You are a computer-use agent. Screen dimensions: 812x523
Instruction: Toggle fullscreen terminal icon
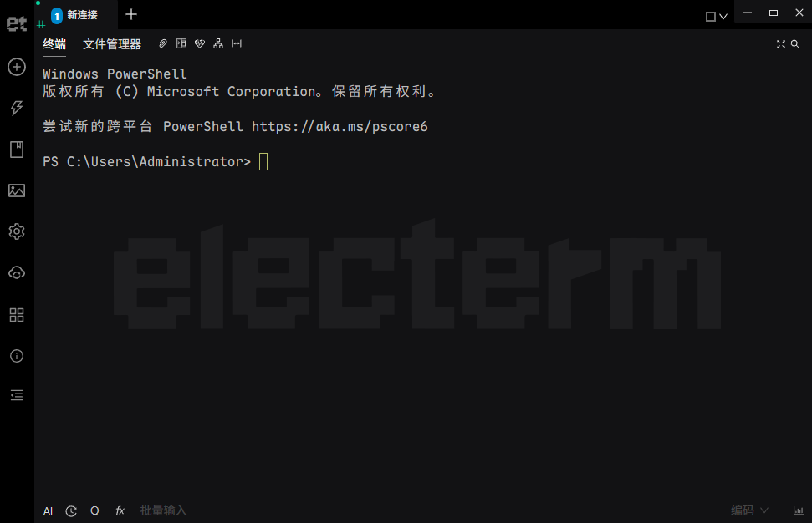(781, 44)
